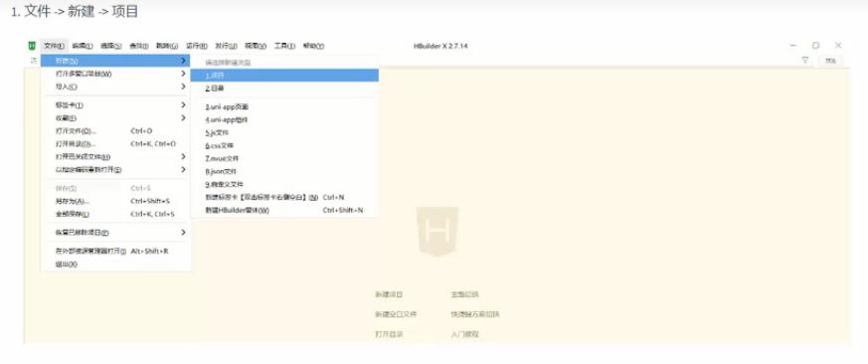Screen dimensions: 868x364
Task: Click the 打开目录 welcome link
Action: [389, 334]
